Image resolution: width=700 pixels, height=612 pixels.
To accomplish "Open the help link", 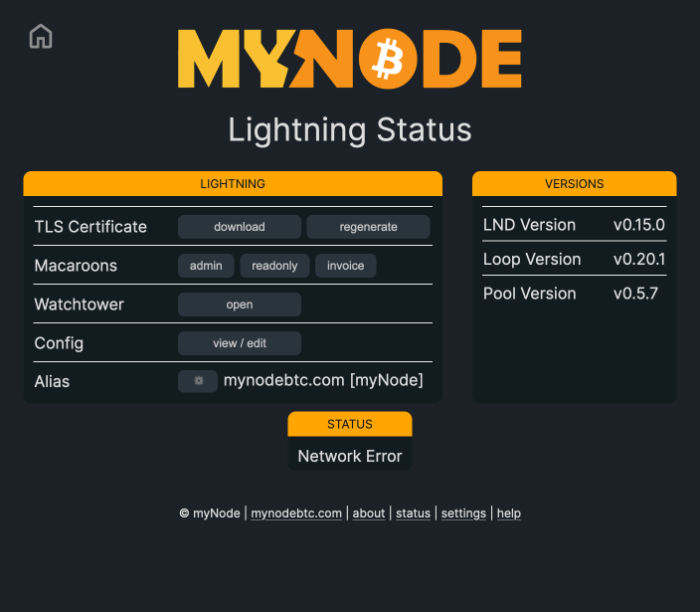I will 509,513.
